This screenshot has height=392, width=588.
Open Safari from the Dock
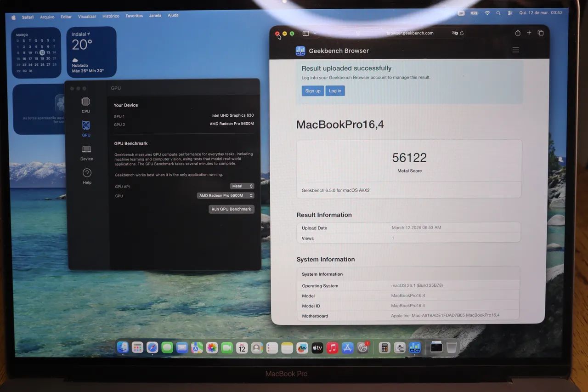click(x=153, y=347)
